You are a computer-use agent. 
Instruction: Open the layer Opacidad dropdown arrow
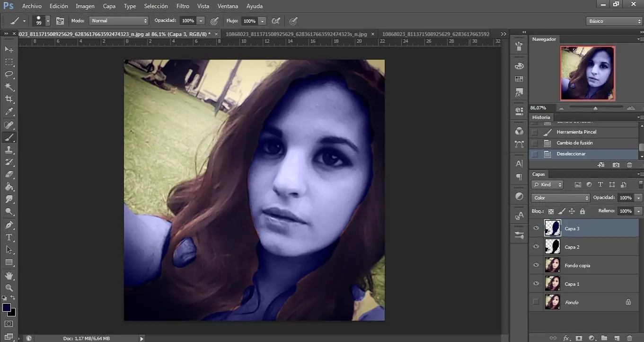[x=639, y=198]
